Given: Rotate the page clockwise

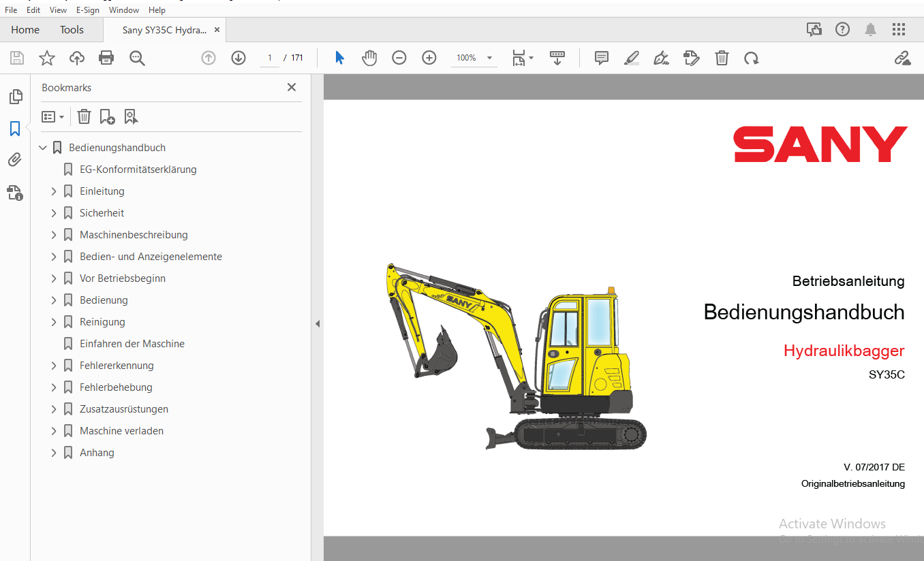Looking at the screenshot, I should click(752, 59).
